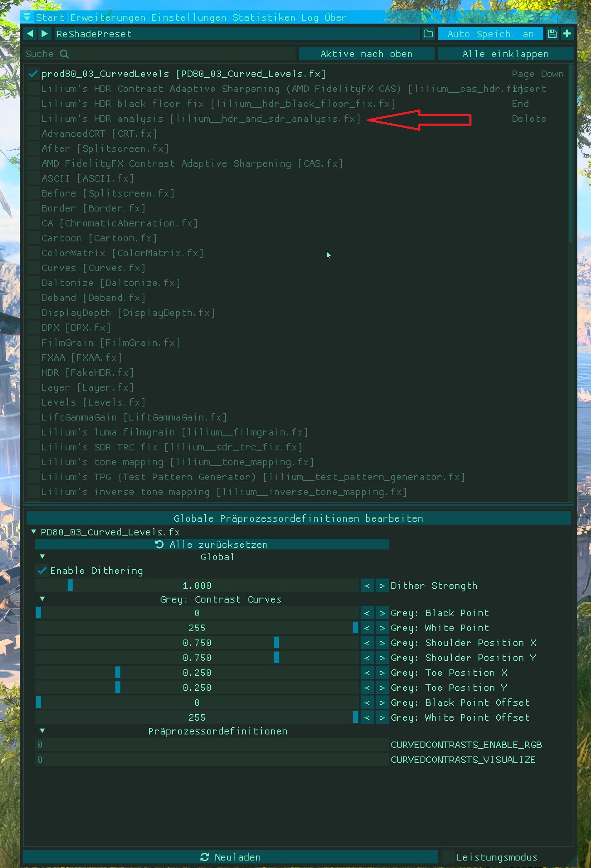Collapse the Grey: Contrast Curves group
Image resolution: width=591 pixels, height=868 pixels.
pos(42,599)
